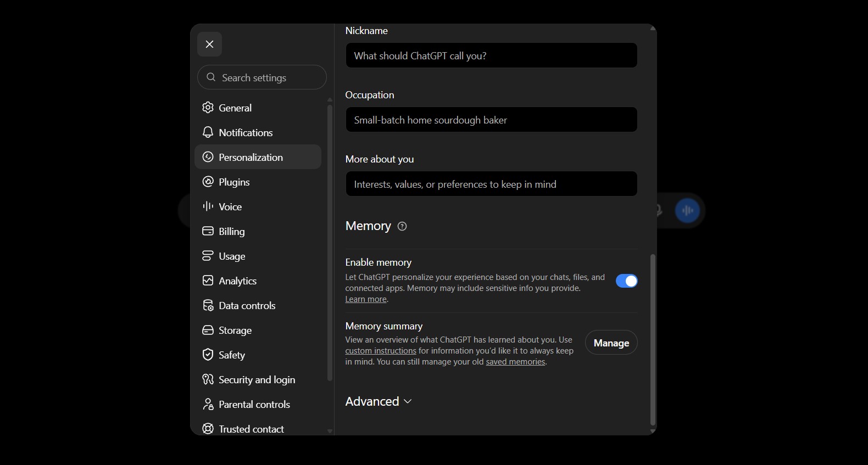Expand the Advanced section
Image resolution: width=868 pixels, height=465 pixels.
point(379,401)
